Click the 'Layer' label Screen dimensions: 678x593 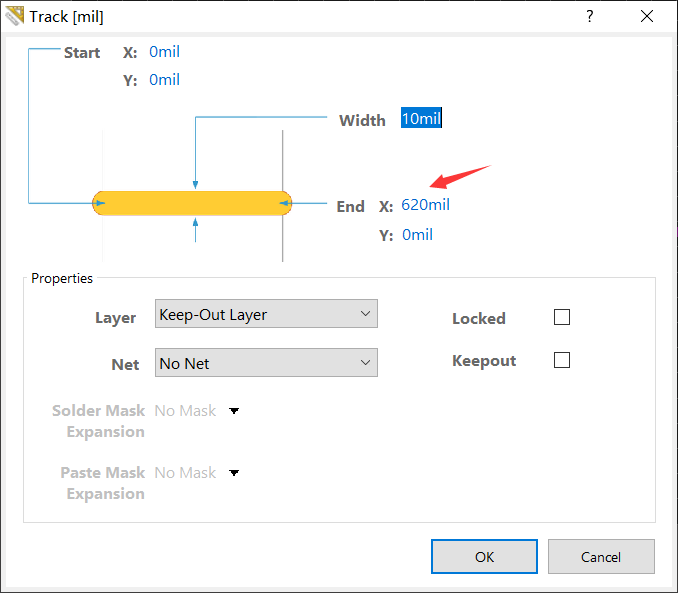(x=115, y=318)
